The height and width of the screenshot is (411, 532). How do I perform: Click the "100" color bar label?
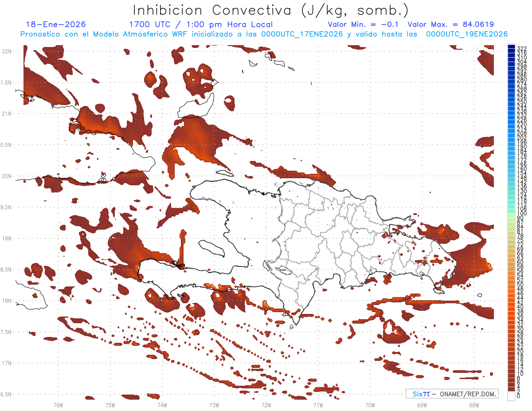(522, 214)
